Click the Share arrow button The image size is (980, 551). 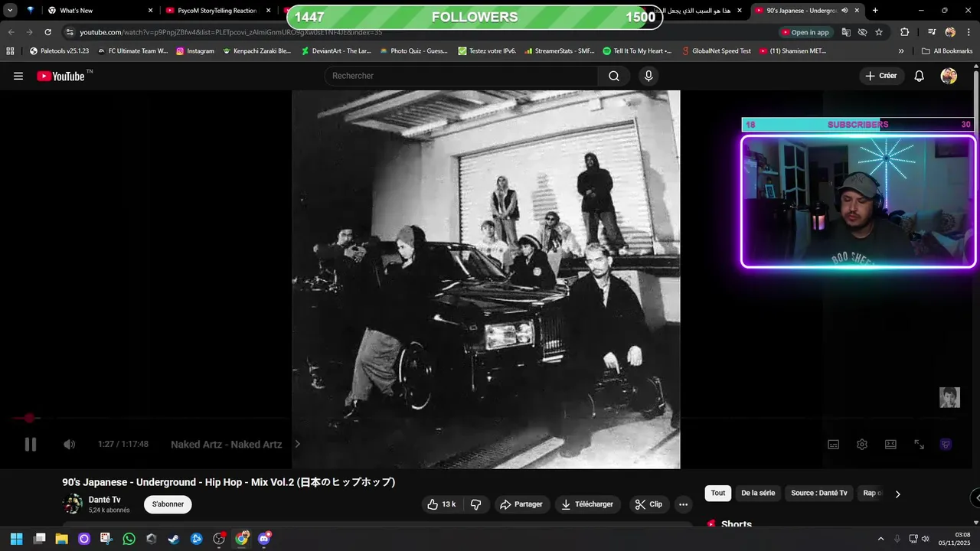[521, 504]
